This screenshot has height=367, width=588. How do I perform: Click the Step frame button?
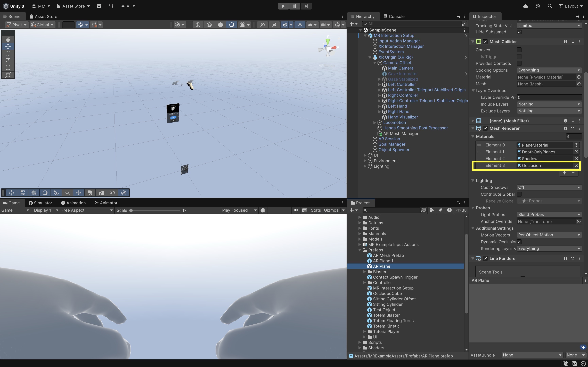(x=306, y=6)
